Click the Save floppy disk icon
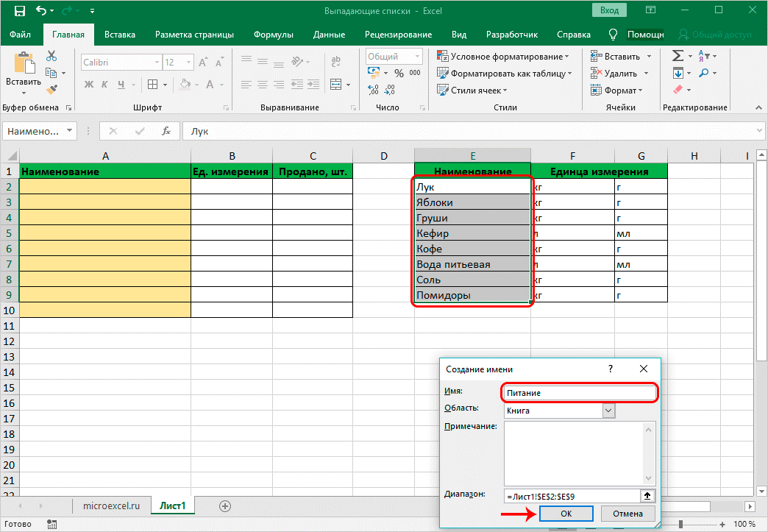 [x=20, y=12]
